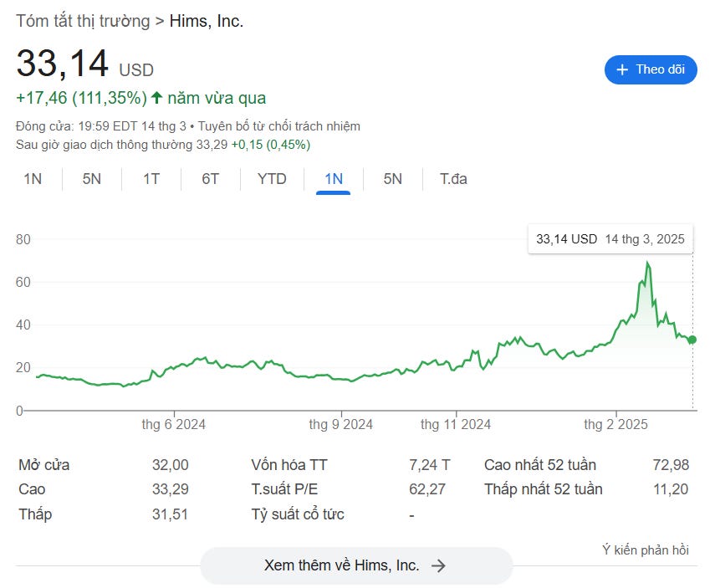Show the YTD chart range
This screenshot has height=588, width=715.
[x=272, y=179]
